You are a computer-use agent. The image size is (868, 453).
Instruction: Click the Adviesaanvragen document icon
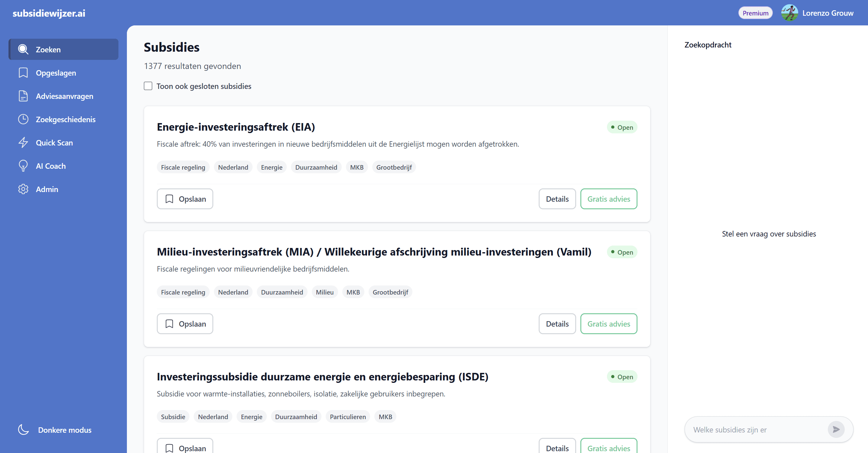pyautogui.click(x=23, y=96)
